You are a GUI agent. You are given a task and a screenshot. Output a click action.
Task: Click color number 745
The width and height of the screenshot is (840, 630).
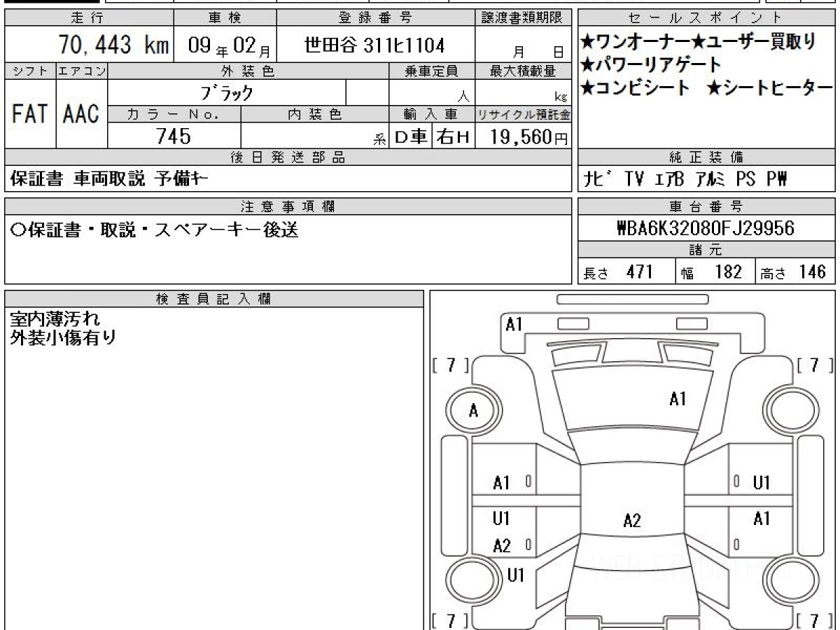click(174, 136)
